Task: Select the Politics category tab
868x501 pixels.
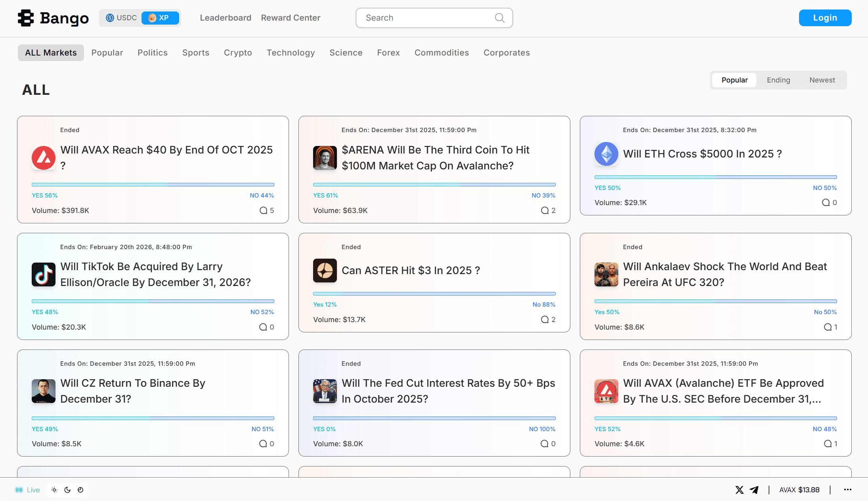Action: (153, 53)
